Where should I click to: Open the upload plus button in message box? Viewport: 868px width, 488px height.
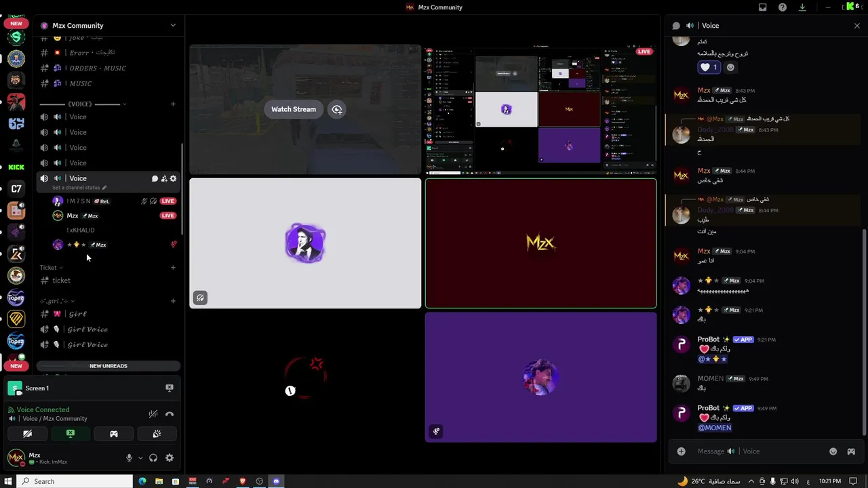(x=681, y=451)
